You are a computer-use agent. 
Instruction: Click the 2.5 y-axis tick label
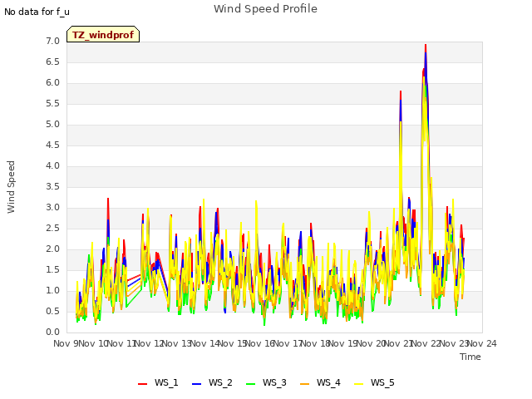click(52, 229)
